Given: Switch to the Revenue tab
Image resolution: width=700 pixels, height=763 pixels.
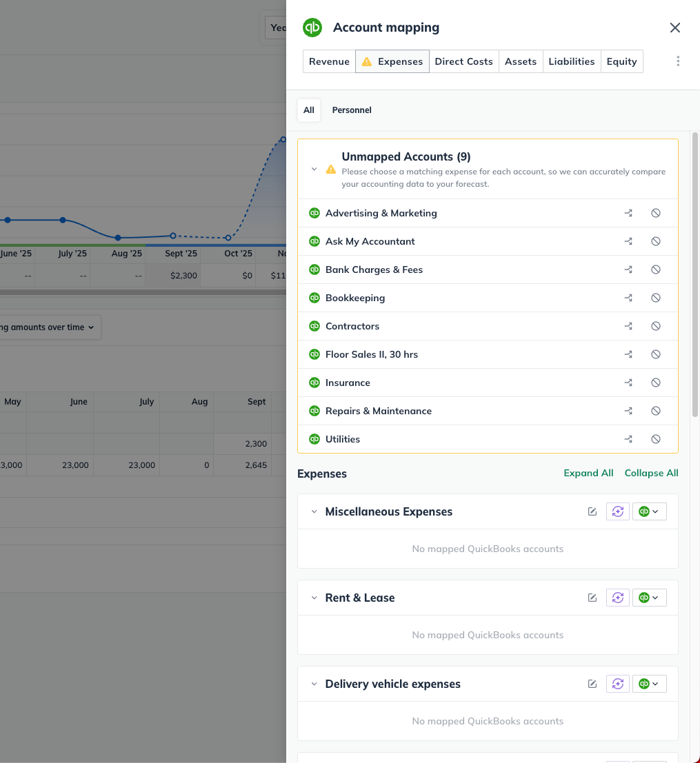Looking at the screenshot, I should (x=329, y=61).
